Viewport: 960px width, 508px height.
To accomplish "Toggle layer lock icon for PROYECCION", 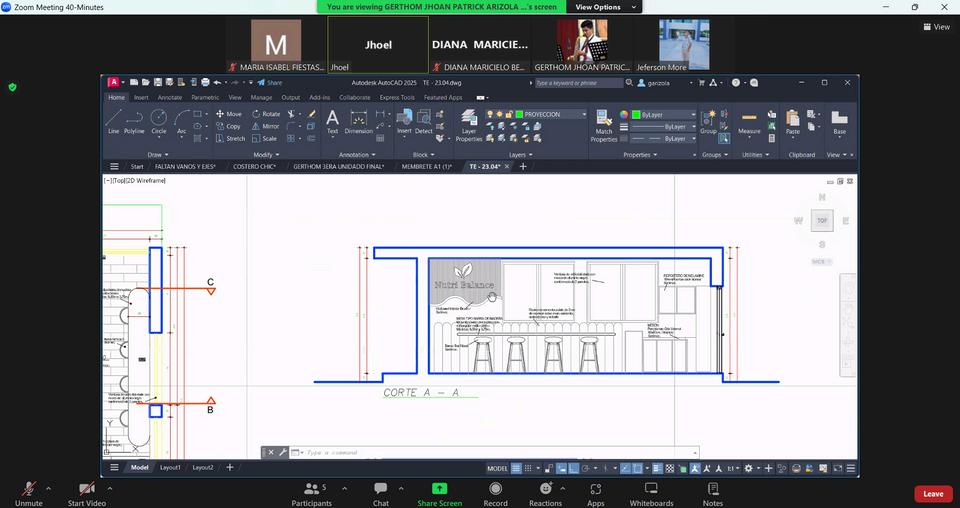I will [x=509, y=114].
